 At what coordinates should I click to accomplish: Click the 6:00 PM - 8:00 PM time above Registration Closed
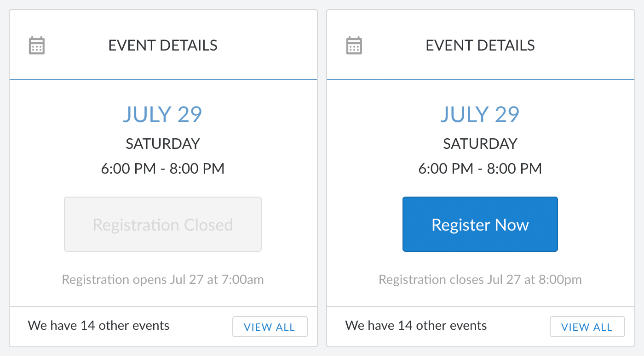pos(163,169)
